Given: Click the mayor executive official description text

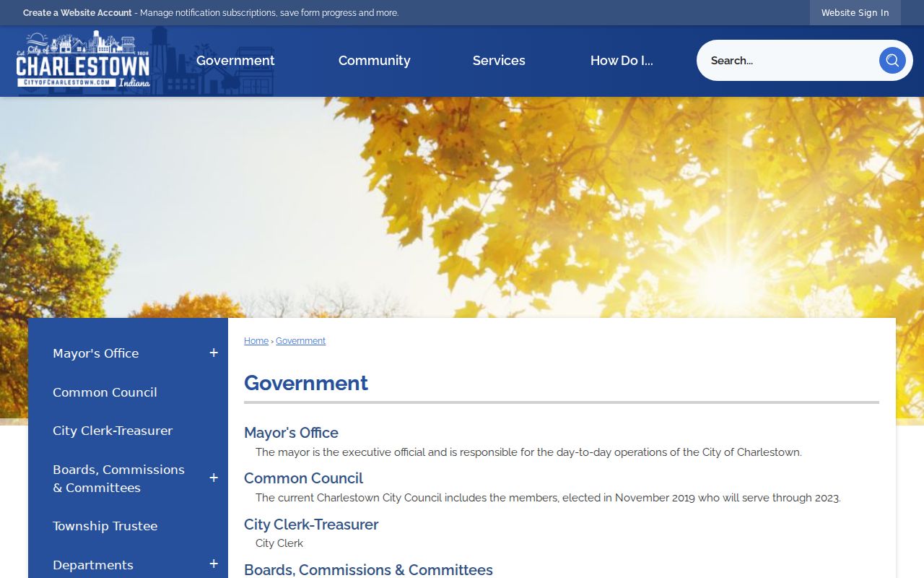Looking at the screenshot, I should click(528, 452).
